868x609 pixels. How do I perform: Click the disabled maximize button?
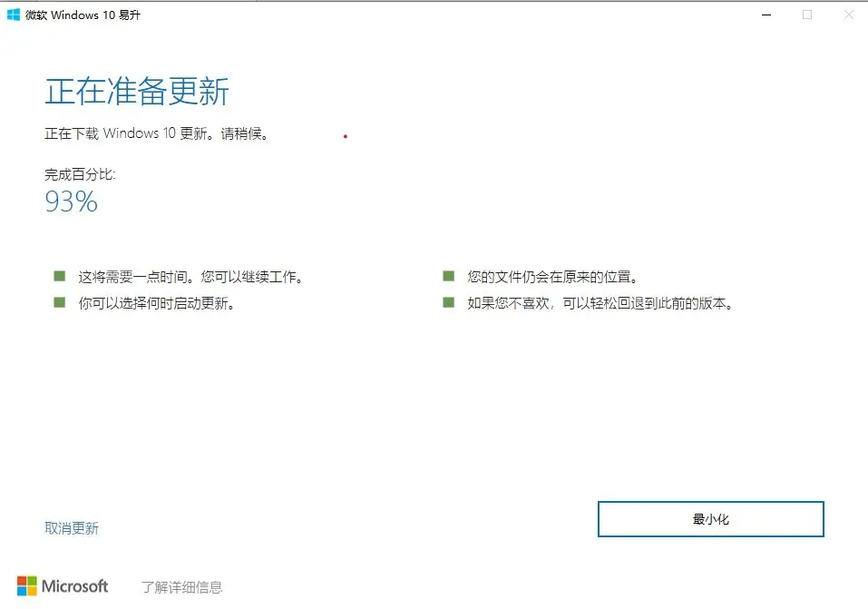point(807,15)
